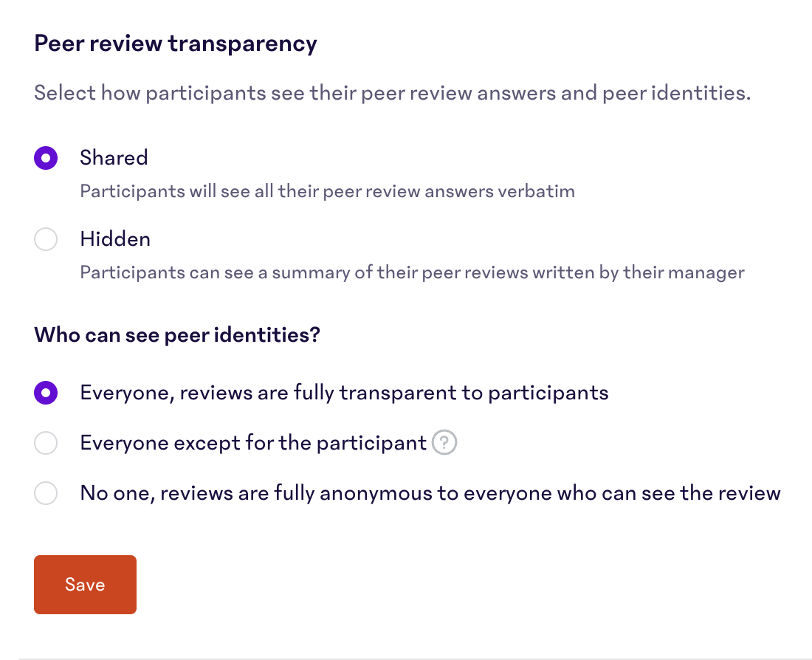
Task: Select Everyone except for the participant
Action: tap(46, 443)
